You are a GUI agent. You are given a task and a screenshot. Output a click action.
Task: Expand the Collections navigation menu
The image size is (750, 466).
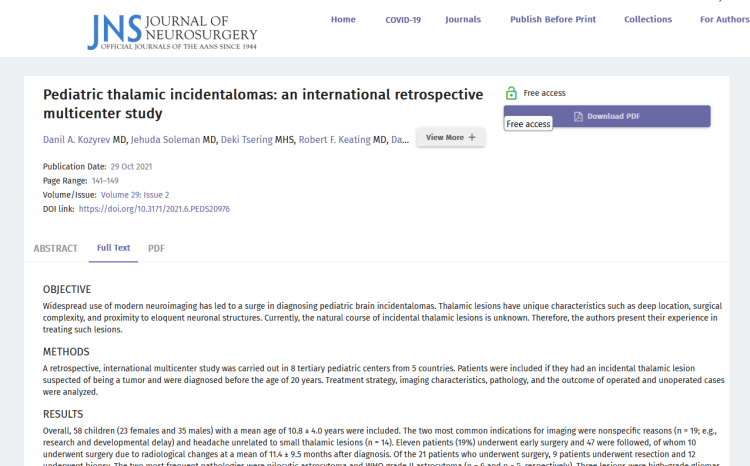[648, 20]
